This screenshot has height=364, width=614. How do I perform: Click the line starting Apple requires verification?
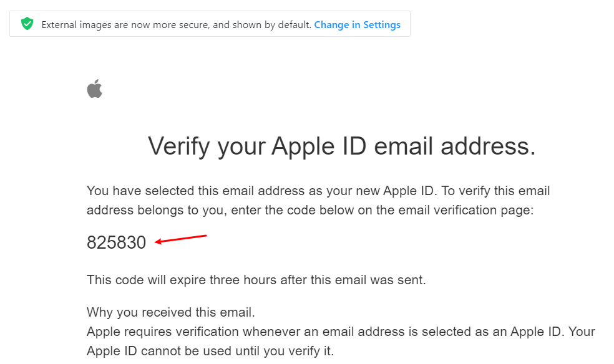point(341,331)
